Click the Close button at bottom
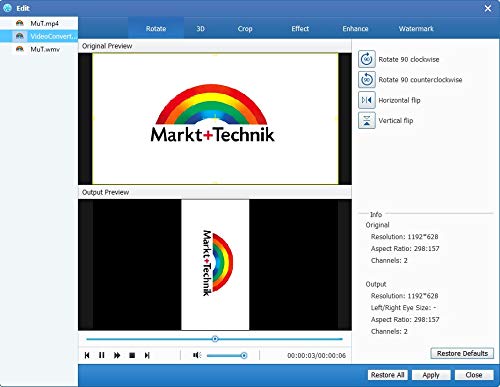The height and width of the screenshot is (387, 500). click(474, 375)
